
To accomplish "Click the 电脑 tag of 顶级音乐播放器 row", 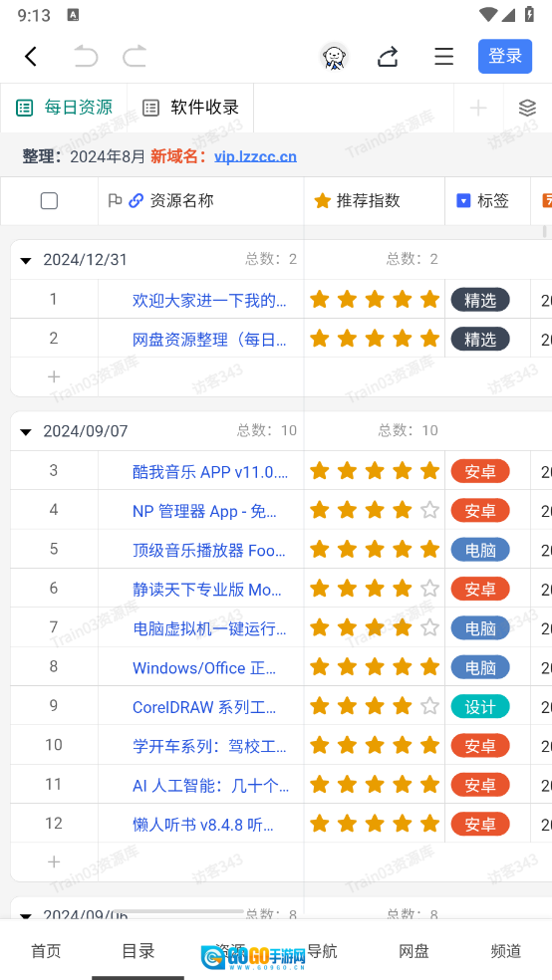I will pos(480,550).
